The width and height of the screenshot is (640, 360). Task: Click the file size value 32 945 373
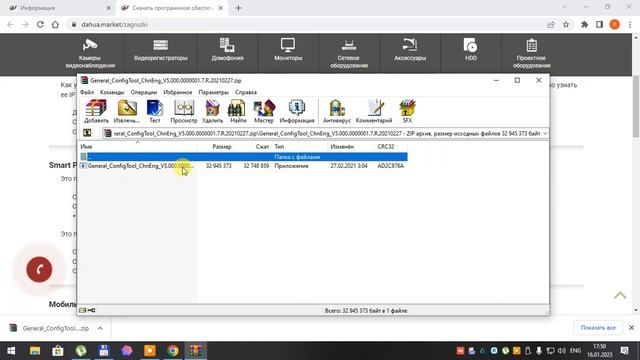218,166
